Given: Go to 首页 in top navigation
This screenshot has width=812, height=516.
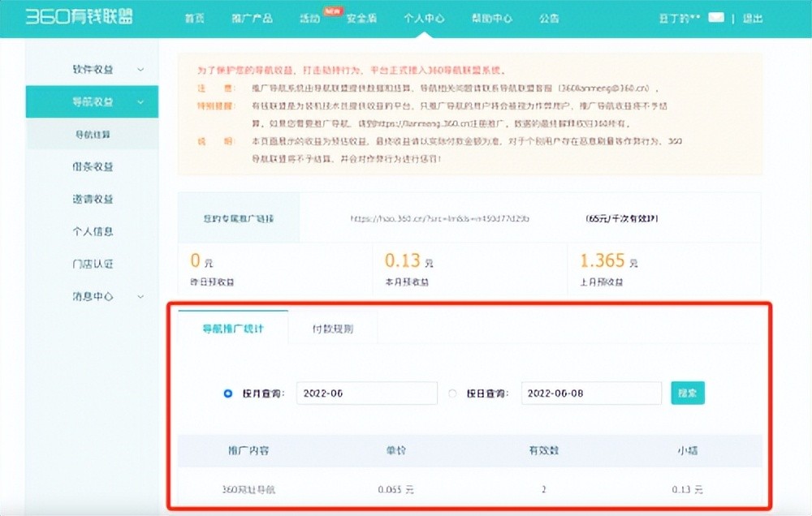Looking at the screenshot, I should point(193,18).
